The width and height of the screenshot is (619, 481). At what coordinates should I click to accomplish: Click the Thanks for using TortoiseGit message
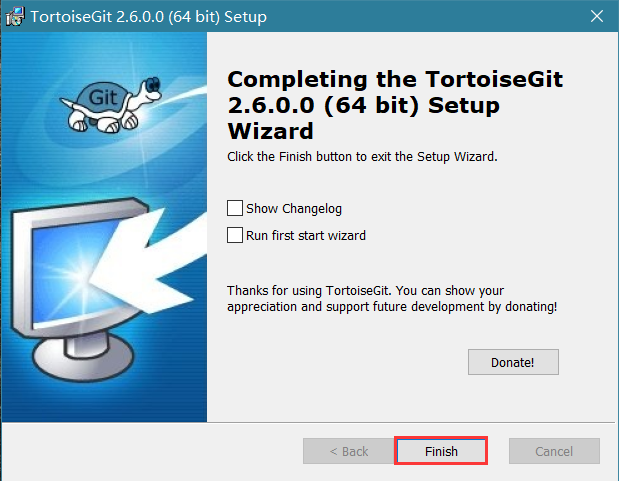(392, 299)
